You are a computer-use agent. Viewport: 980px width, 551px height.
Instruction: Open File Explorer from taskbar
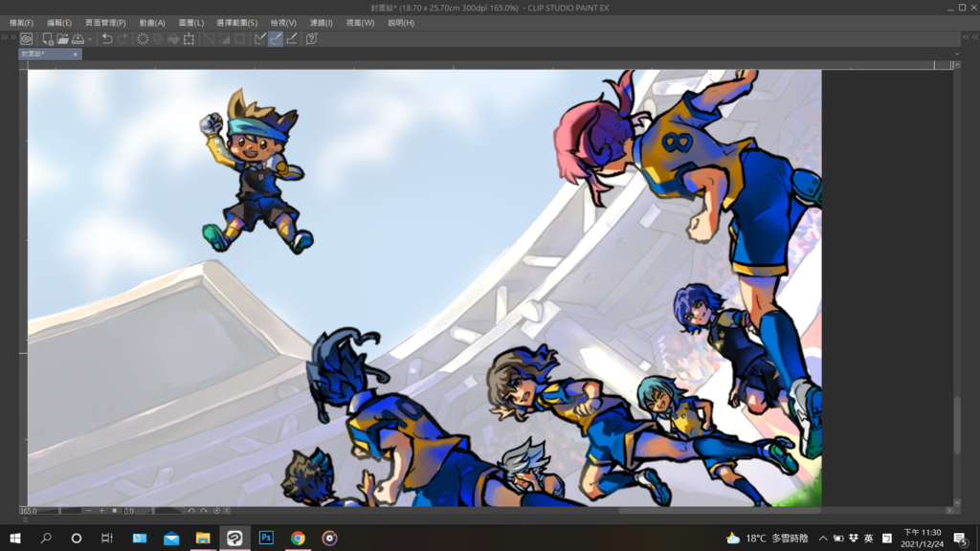coord(203,538)
